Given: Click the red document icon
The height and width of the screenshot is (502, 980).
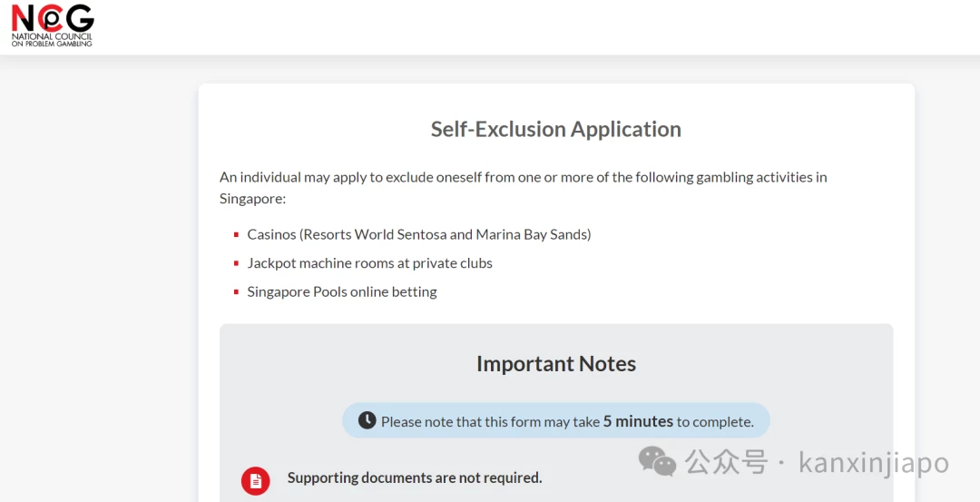Looking at the screenshot, I should (256, 481).
